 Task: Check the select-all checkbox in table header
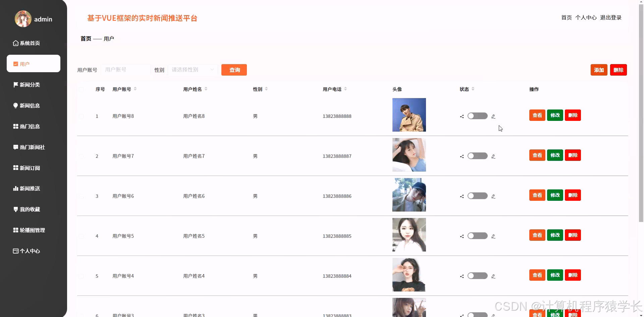(81, 89)
